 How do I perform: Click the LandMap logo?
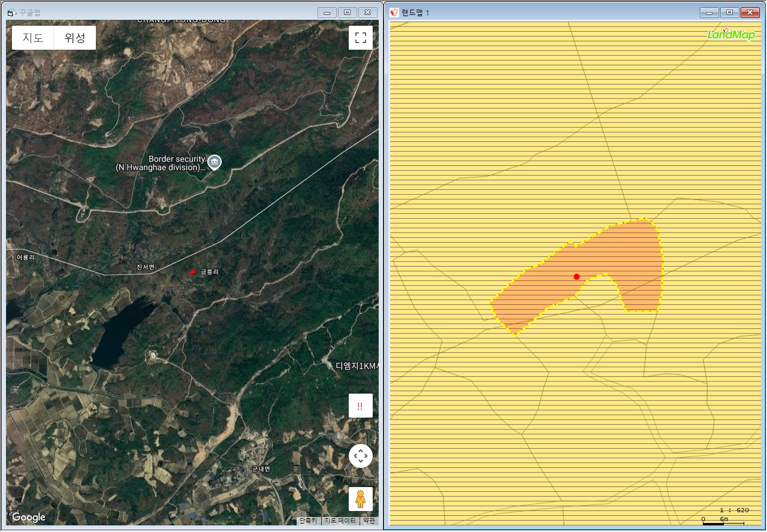pos(731,35)
